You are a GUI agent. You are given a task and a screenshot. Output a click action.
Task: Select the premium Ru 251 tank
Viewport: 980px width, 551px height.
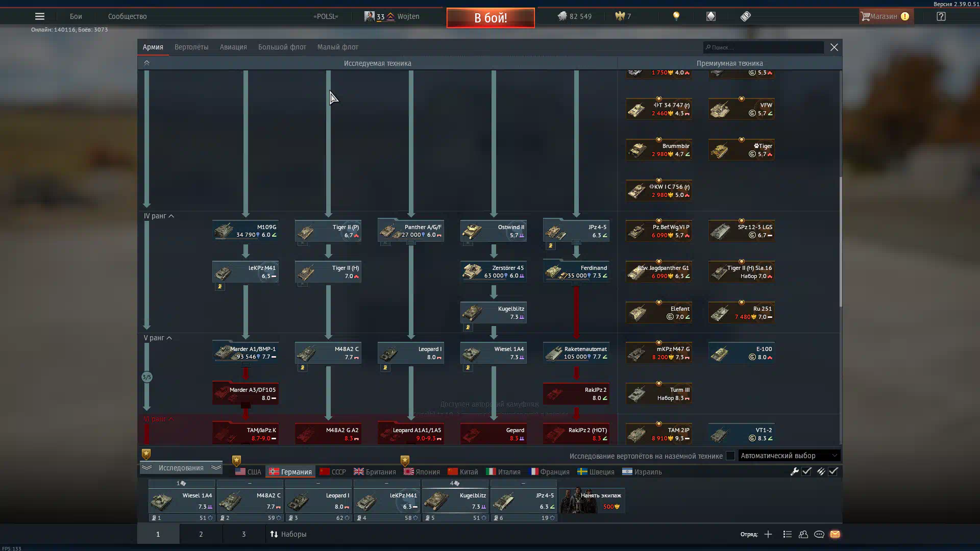click(742, 313)
